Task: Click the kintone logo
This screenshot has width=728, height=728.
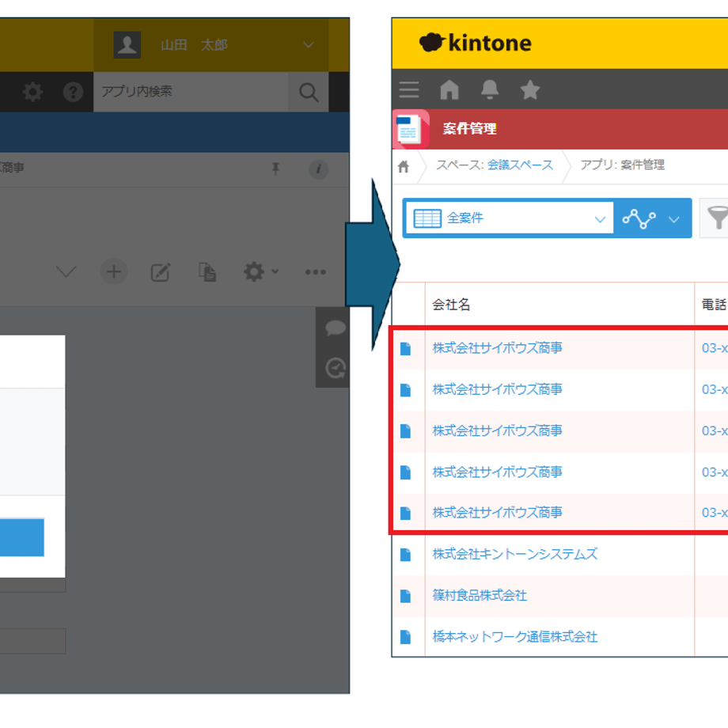Action: (x=476, y=44)
